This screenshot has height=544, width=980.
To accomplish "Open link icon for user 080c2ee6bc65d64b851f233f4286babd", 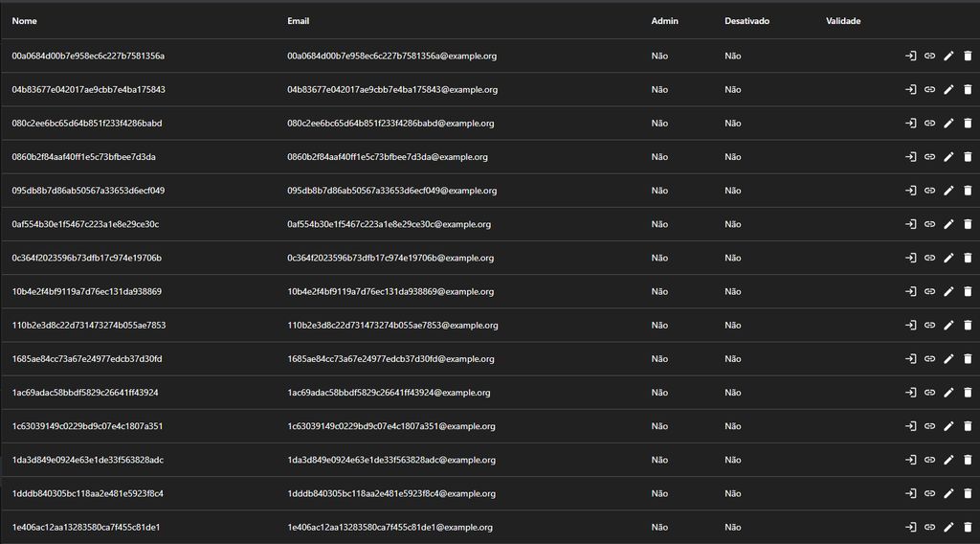I will [930, 124].
